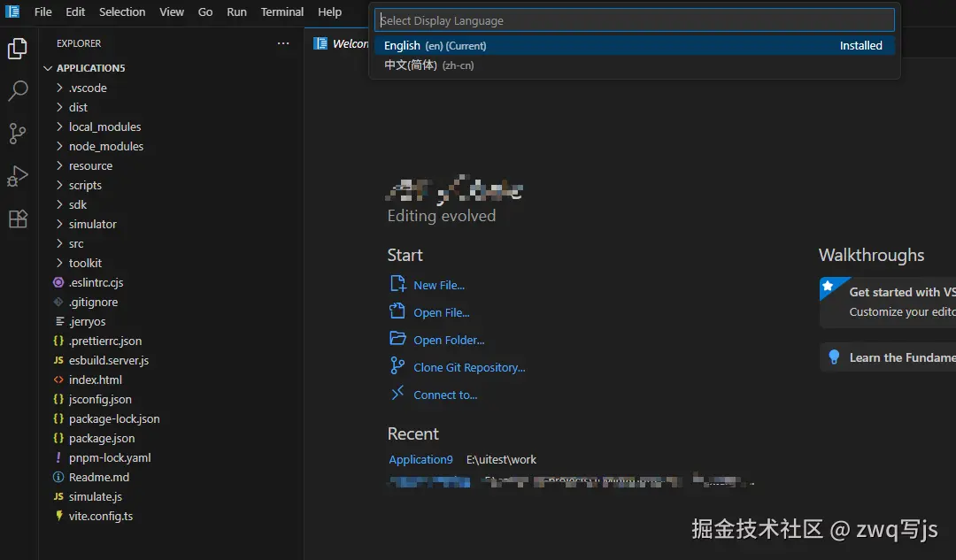The width and height of the screenshot is (956, 560).
Task: Click the Connect to remote icon
Action: (x=397, y=393)
